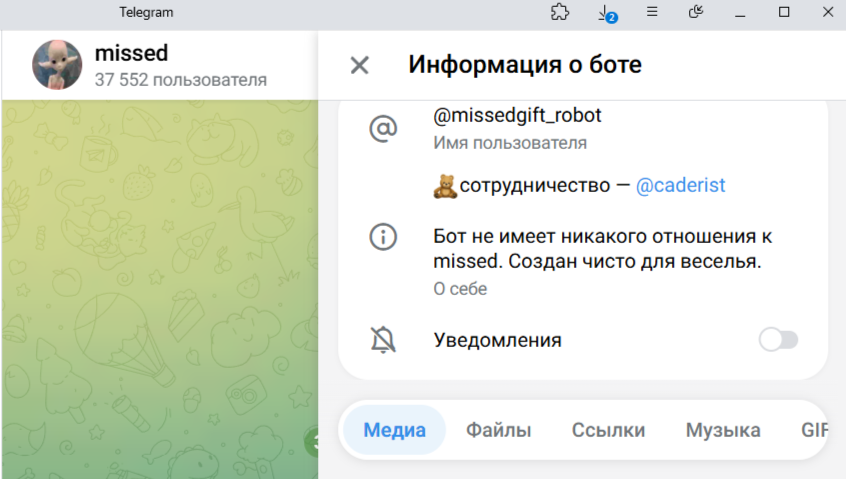Open the hamburger menu in title bar
This screenshot has height=479, width=846.
coord(652,11)
